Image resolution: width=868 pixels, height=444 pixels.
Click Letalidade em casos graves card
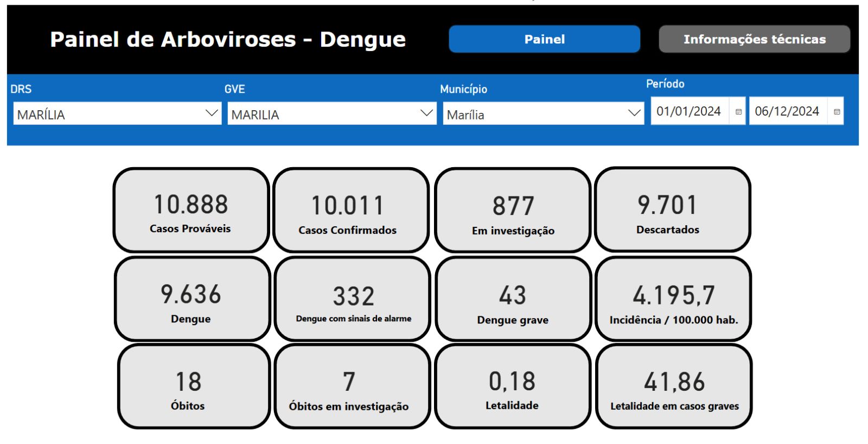pyautogui.click(x=674, y=387)
